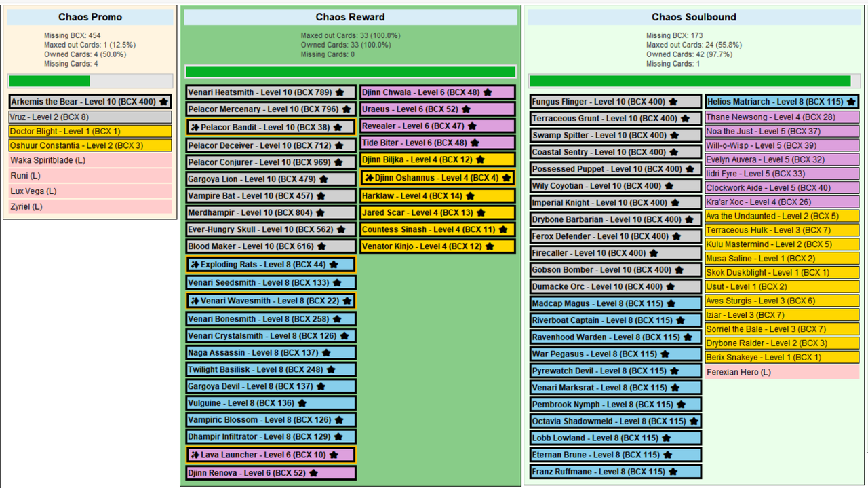The height and width of the screenshot is (488, 868).
Task: Click gold foil badge on Lava Launcher
Action: coord(195,455)
